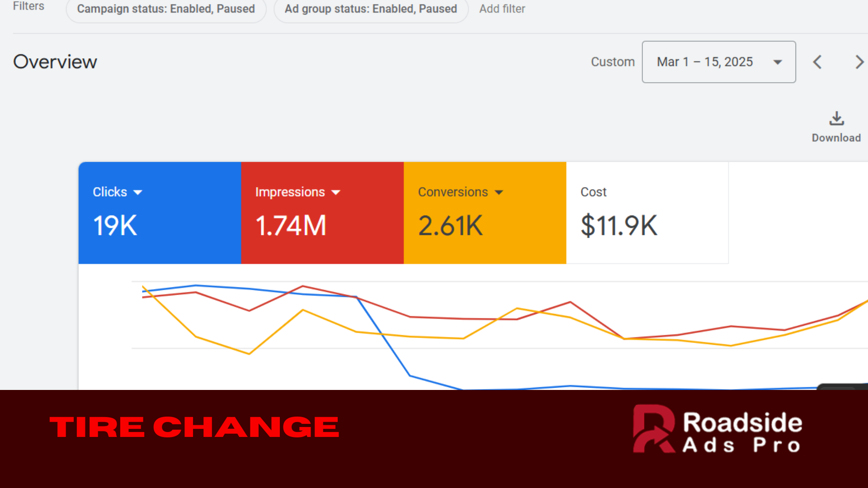Click the Download icon

tap(836, 118)
